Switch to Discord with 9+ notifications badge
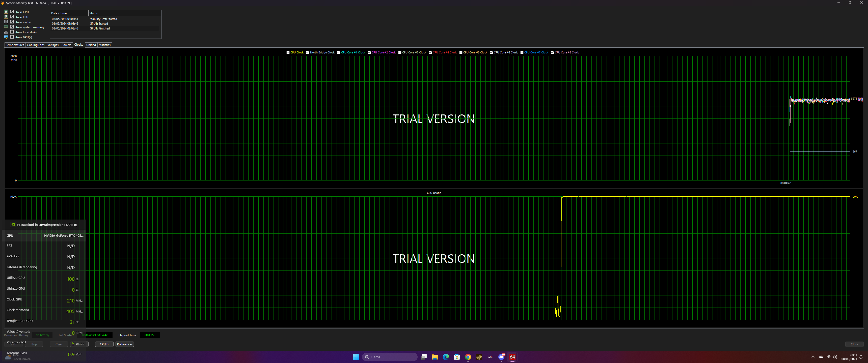Viewport: 868px width, 363px height. (x=501, y=357)
